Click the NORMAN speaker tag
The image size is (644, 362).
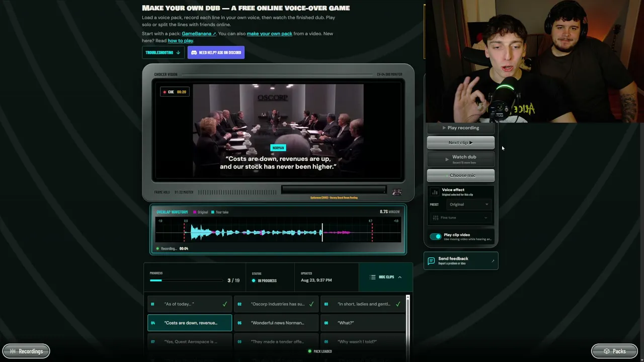point(278,148)
